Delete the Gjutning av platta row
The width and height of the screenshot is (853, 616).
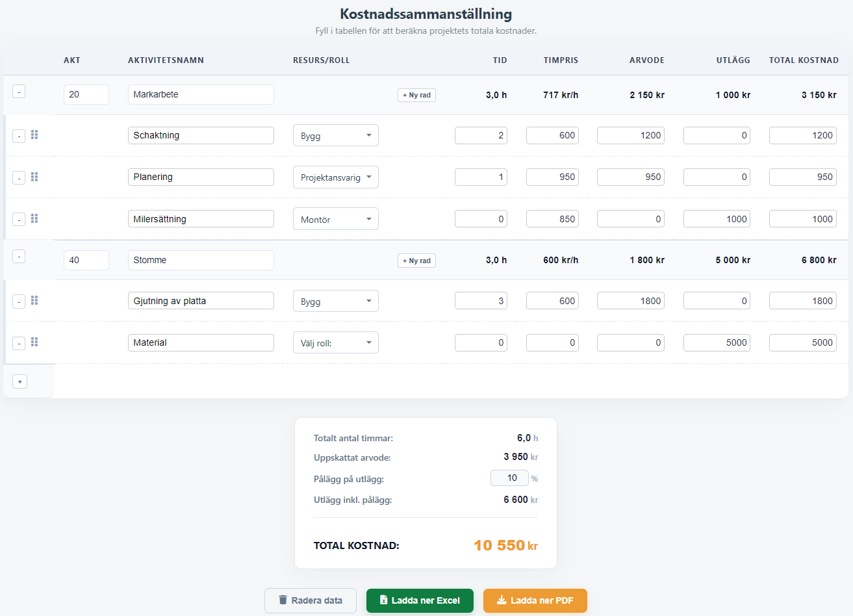click(x=19, y=302)
